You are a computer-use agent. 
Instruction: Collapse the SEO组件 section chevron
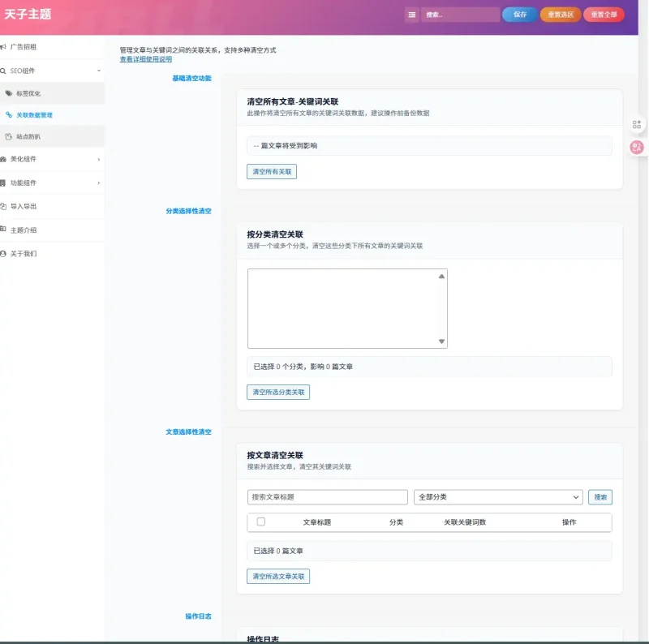[99, 71]
